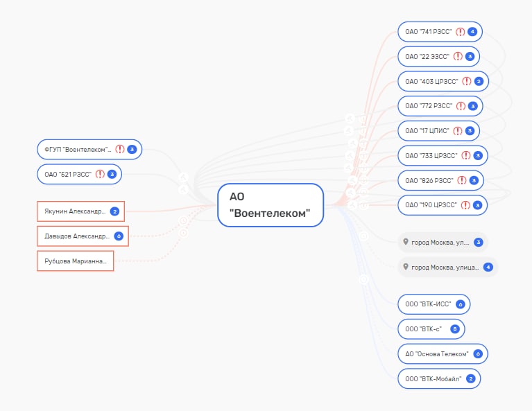Click badge 3 on "город Москва, ул...."
The width and height of the screenshot is (532, 411).
click(x=479, y=242)
